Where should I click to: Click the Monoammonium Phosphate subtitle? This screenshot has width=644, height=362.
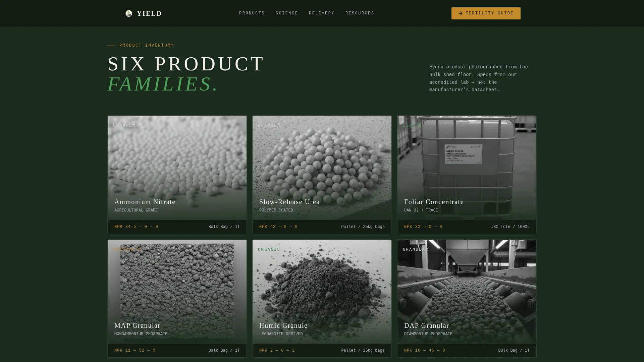[x=141, y=334]
